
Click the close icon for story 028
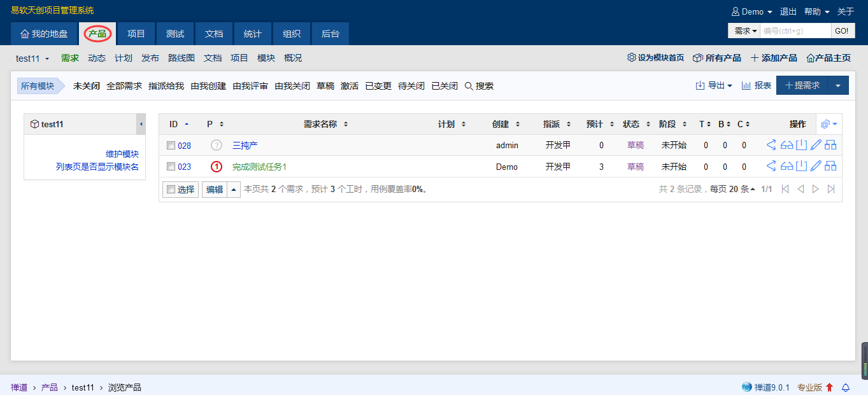point(802,145)
